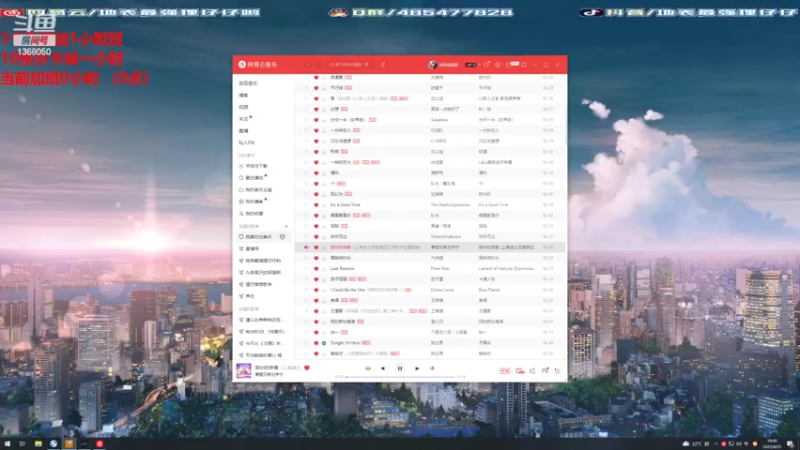Open the sound quality selector in player bar
The height and width of the screenshot is (450, 800).
505,371
